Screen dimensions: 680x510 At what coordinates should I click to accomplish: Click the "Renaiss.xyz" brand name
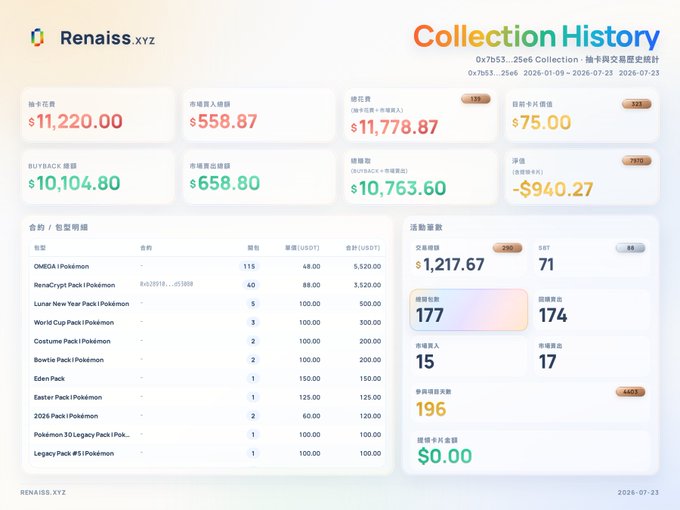tap(107, 38)
